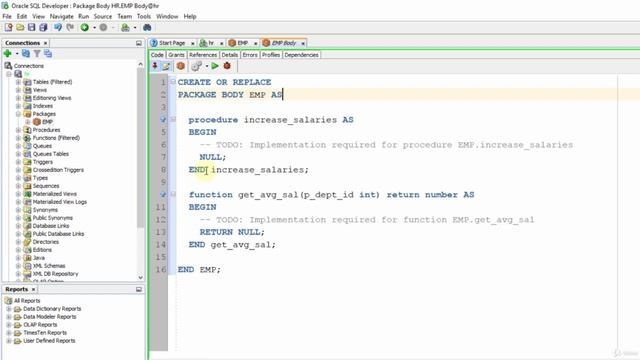Expand the Procedures tree node
640x360 pixels.
point(18,130)
